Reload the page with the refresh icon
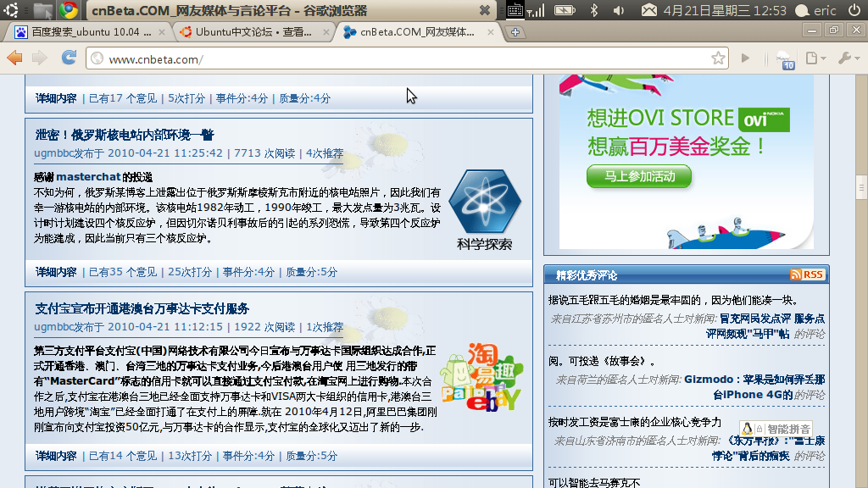The height and width of the screenshot is (488, 868). pyautogui.click(x=69, y=58)
